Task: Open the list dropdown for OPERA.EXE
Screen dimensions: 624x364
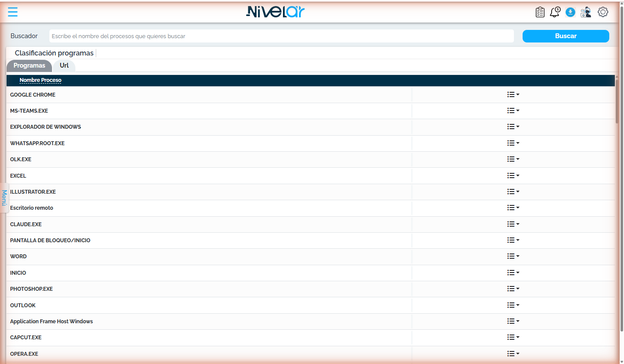Action: 513,354
